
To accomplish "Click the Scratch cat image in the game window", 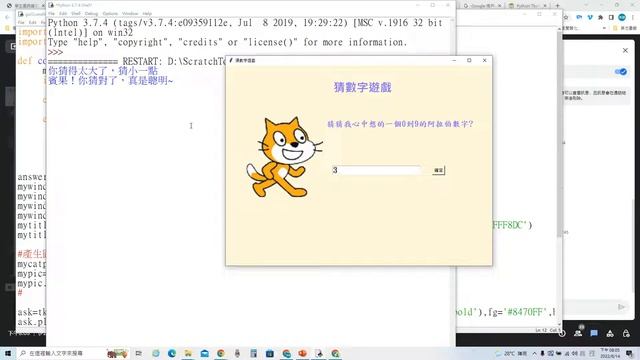I will click(x=284, y=157).
